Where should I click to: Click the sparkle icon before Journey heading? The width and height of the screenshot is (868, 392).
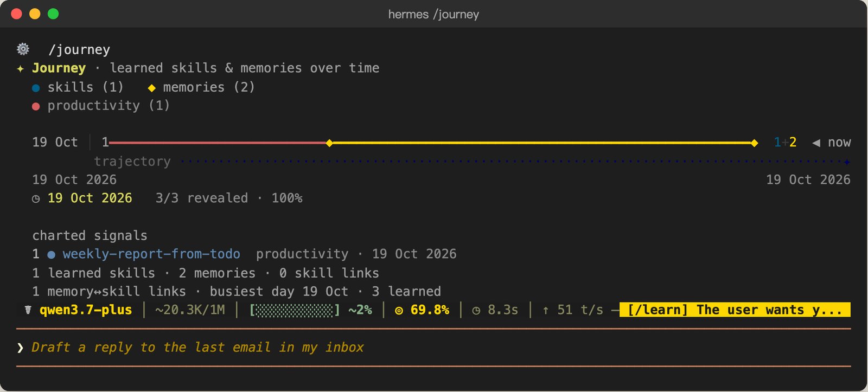[x=20, y=69]
